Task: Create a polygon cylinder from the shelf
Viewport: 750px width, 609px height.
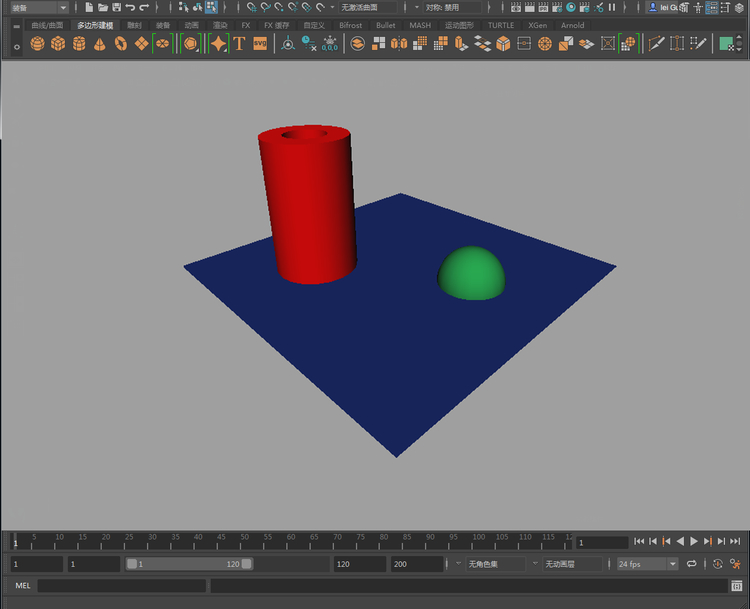Action: 79,44
